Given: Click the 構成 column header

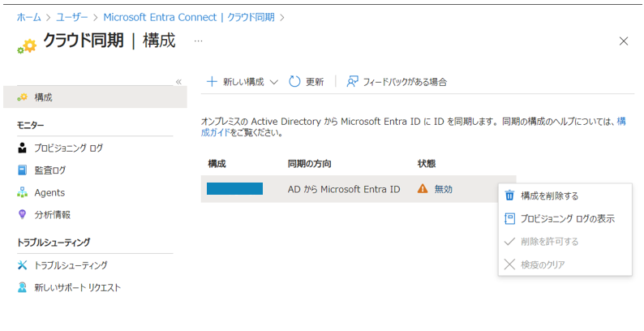Looking at the screenshot, I should click(217, 163).
